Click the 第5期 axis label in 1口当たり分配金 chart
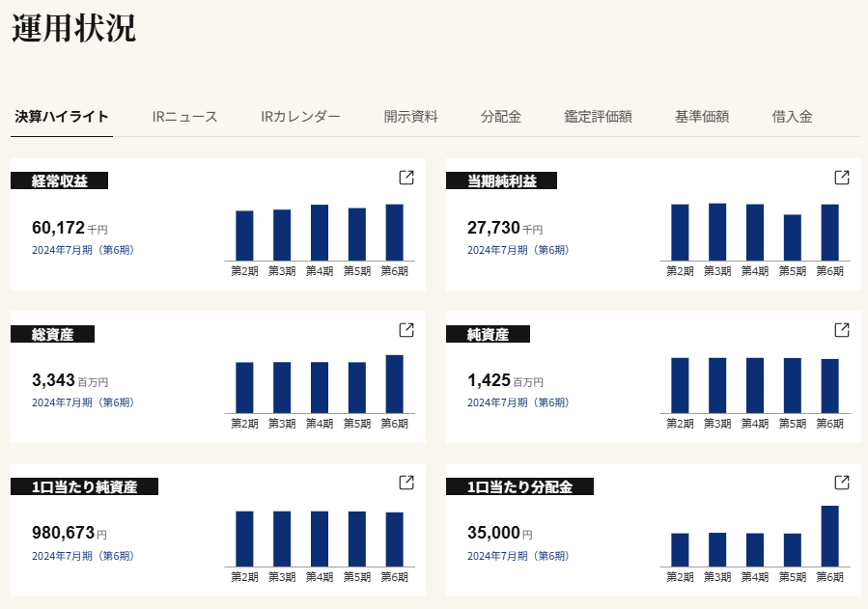 (x=792, y=577)
